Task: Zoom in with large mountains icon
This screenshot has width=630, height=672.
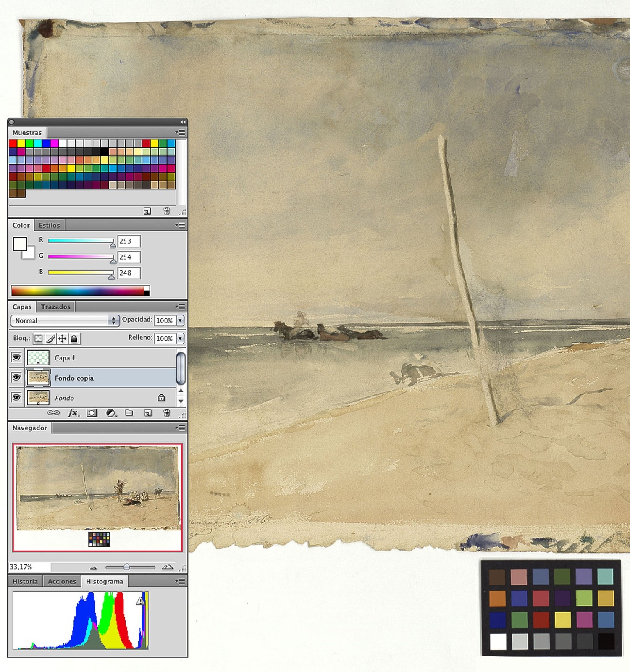Action: tap(168, 567)
